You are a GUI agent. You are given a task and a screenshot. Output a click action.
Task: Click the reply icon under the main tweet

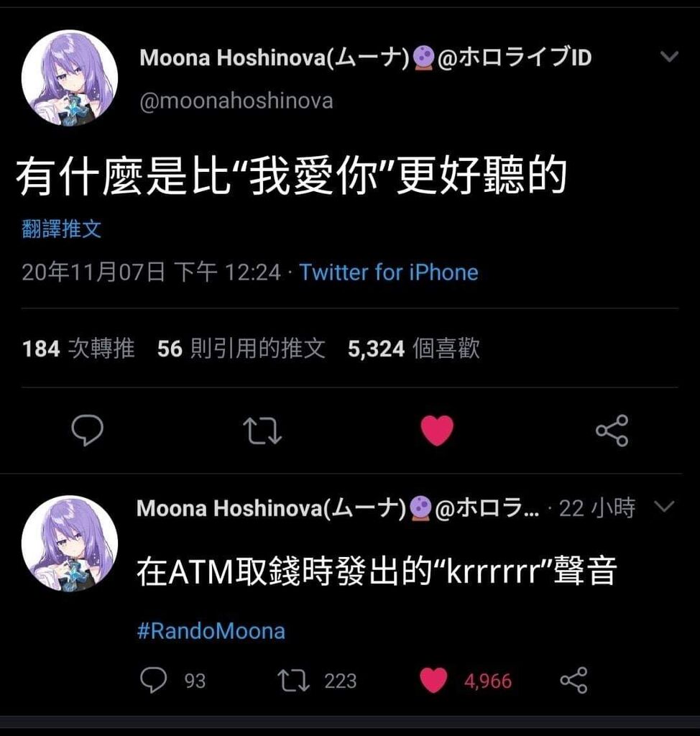pos(88,430)
